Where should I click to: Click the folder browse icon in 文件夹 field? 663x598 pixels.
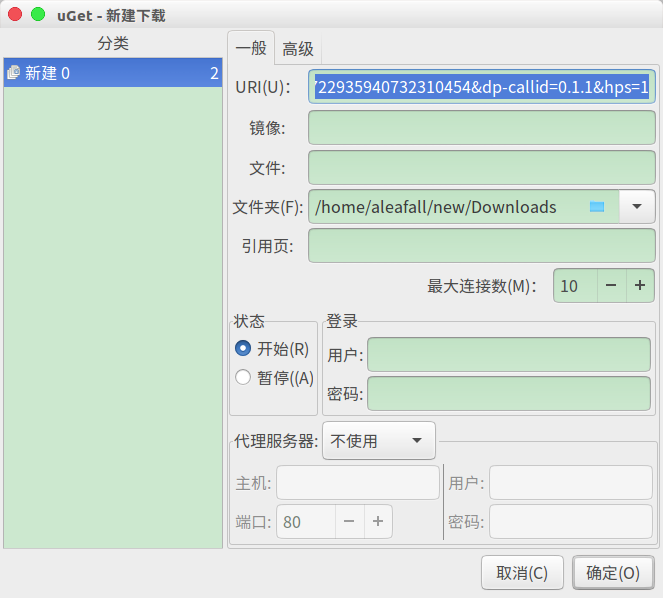pos(597,207)
